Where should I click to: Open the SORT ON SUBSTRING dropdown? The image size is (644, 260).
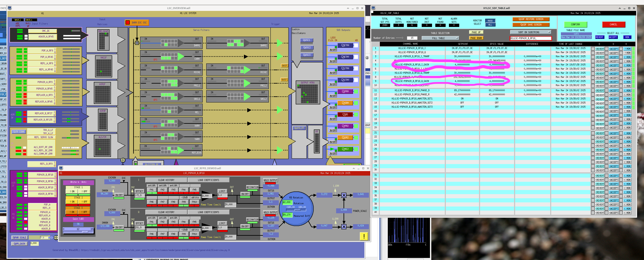point(531,32)
